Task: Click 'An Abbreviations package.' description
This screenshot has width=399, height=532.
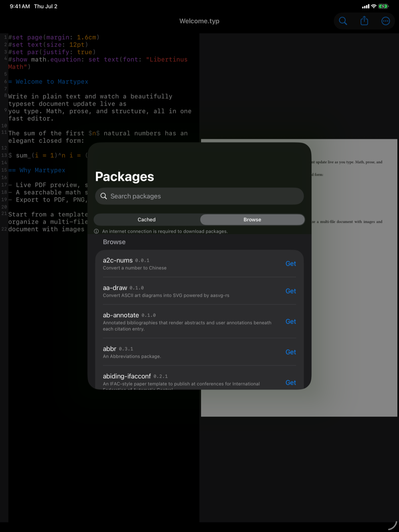Action: pyautogui.click(x=132, y=356)
